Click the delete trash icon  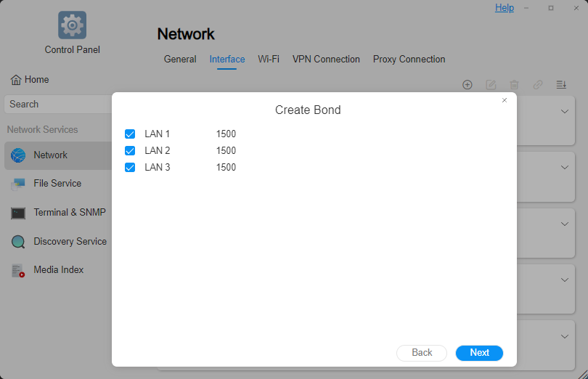pyautogui.click(x=514, y=84)
